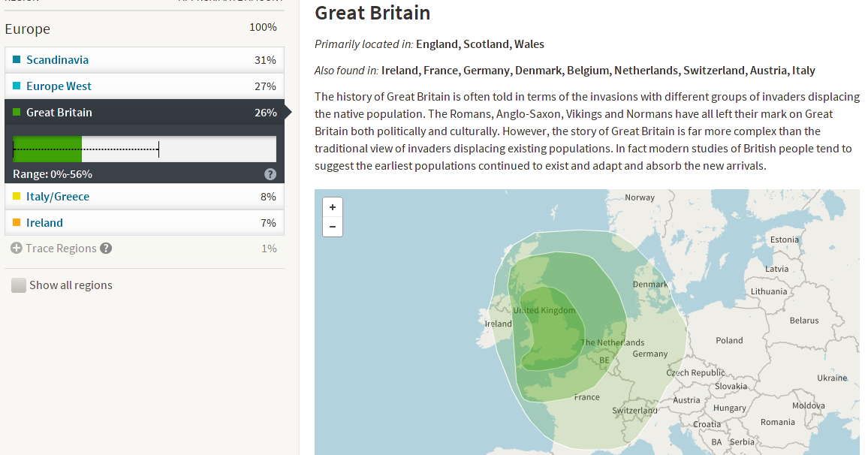Click the green Great Britain range bar
868x455 pixels.
pos(47,149)
